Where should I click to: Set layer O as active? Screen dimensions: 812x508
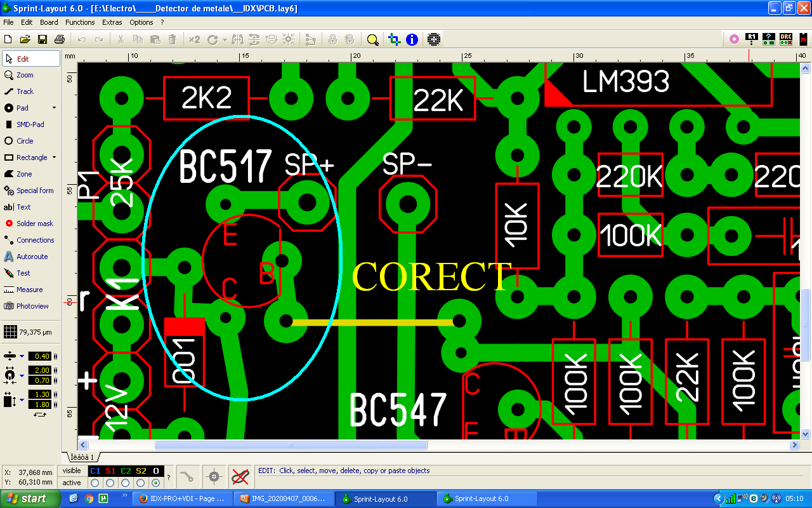[x=156, y=483]
